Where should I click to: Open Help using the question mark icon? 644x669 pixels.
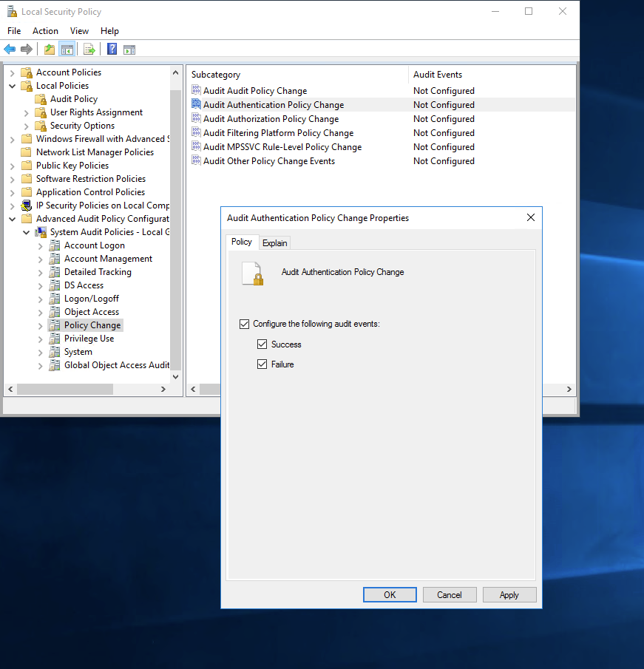coord(111,49)
